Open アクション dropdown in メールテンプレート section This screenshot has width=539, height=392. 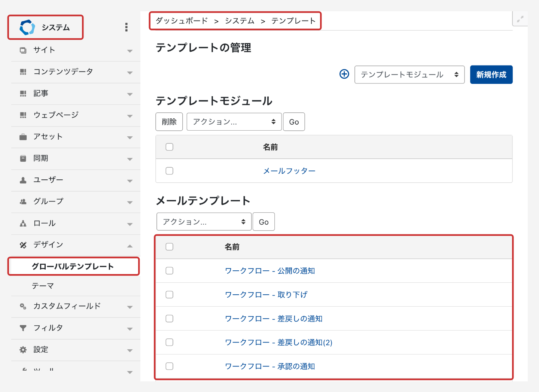pos(204,222)
